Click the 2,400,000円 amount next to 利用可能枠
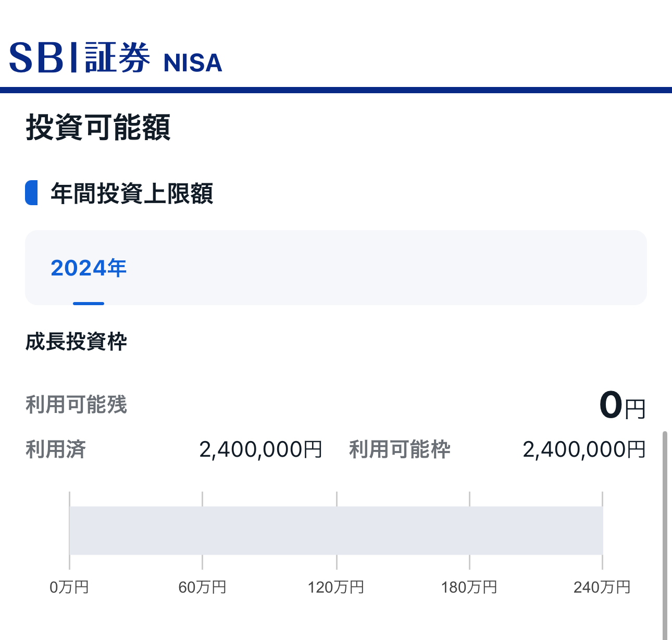Image resolution: width=672 pixels, height=640 pixels. (x=584, y=449)
